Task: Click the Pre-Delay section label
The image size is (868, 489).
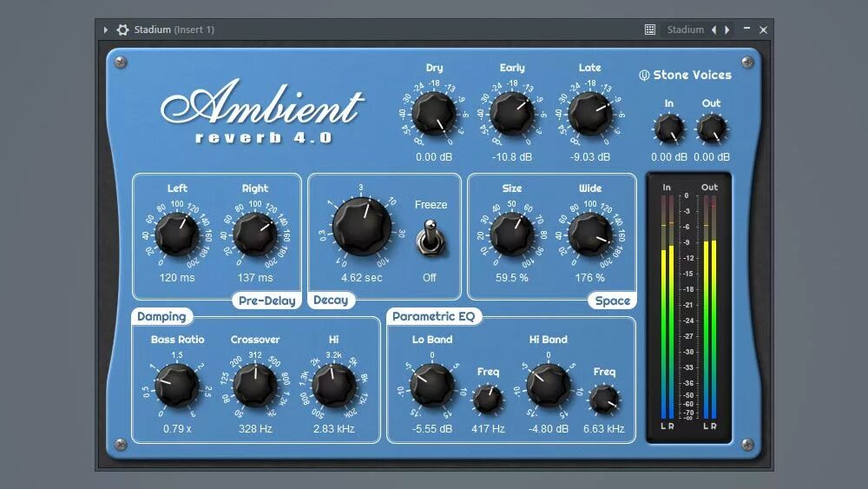Action: point(266,301)
